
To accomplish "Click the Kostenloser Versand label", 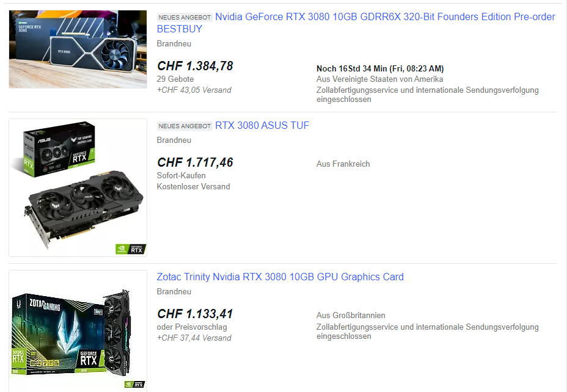I will 194,186.
